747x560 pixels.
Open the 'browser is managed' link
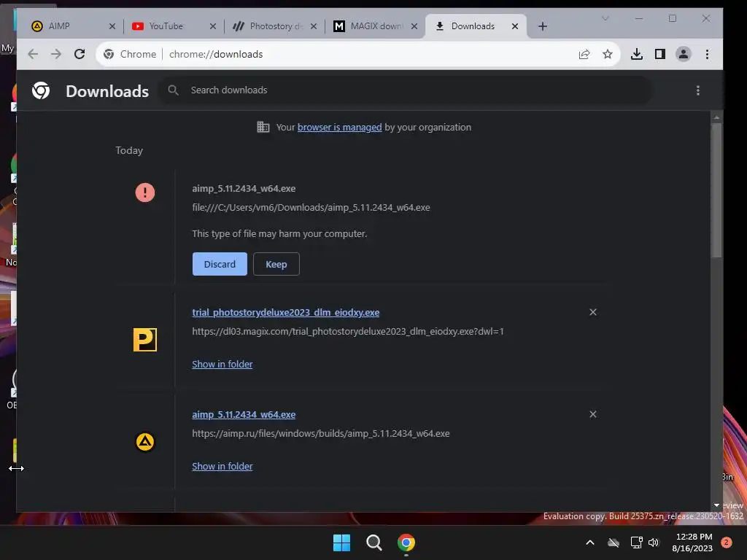tap(340, 127)
